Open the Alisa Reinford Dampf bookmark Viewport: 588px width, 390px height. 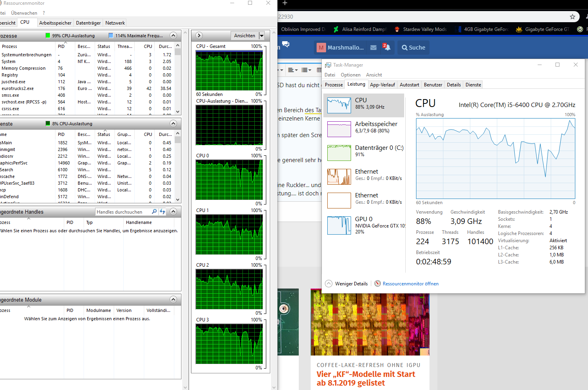tap(360, 29)
